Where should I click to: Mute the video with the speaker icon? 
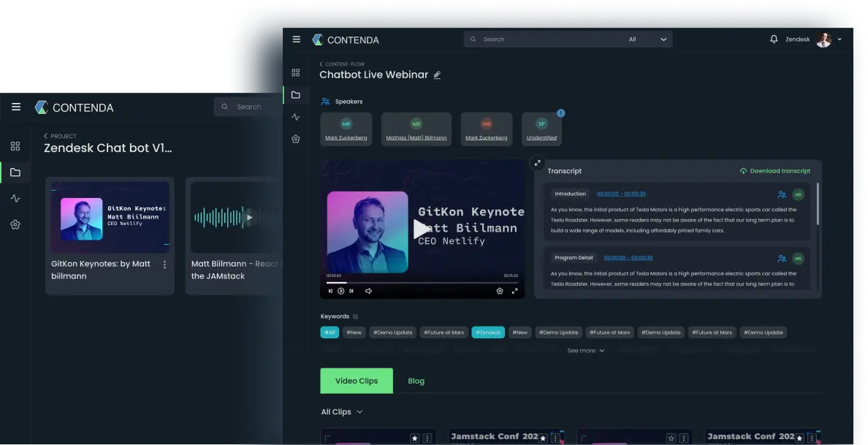coord(369,291)
